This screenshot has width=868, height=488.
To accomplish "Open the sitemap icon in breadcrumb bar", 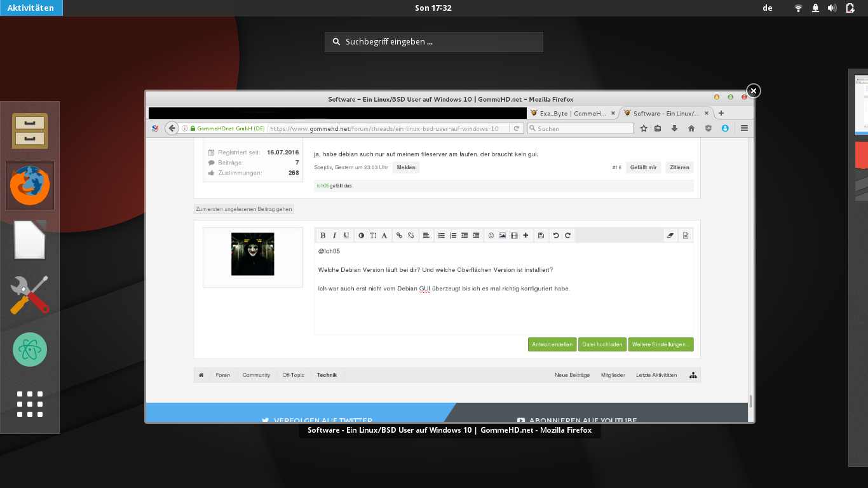I will tap(693, 375).
